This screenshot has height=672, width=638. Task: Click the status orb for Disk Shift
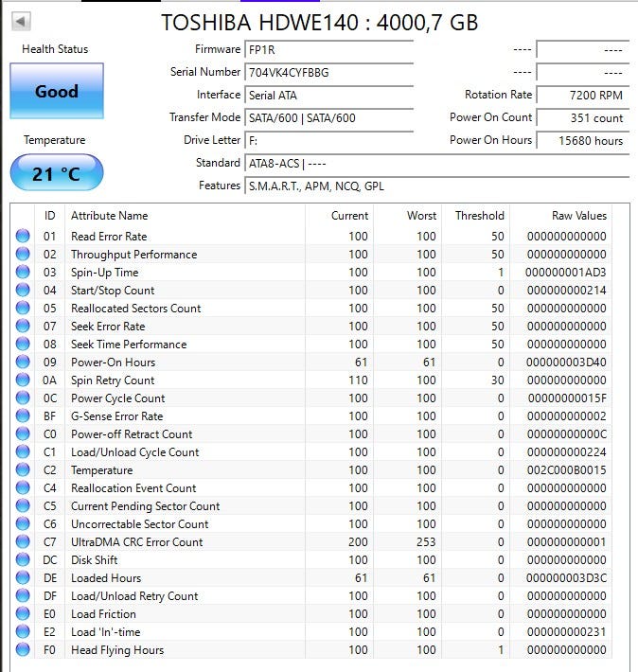23,559
